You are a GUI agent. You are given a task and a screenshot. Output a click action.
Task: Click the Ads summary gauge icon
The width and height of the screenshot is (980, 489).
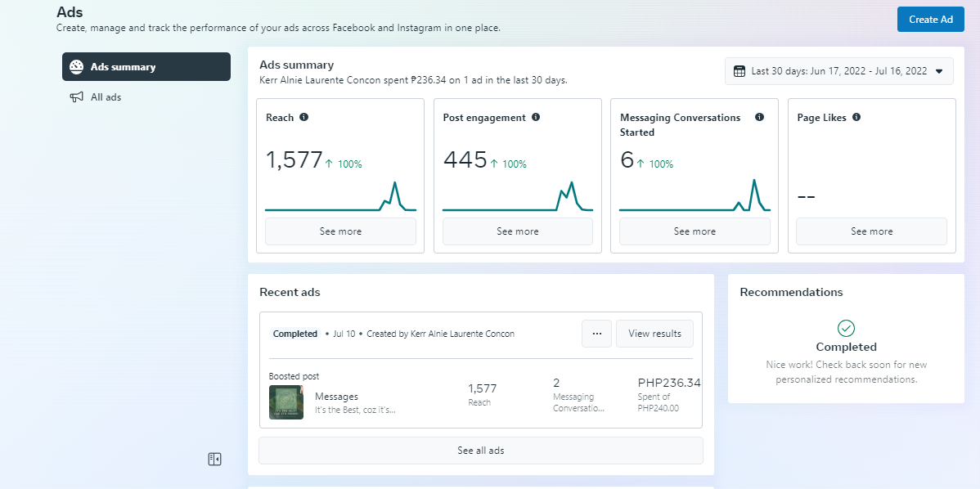tap(77, 67)
